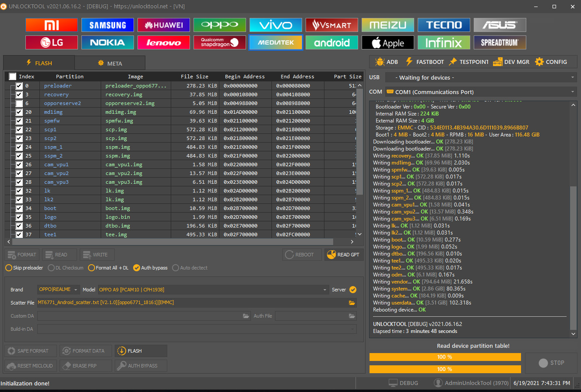581x392 pixels.
Task: Click the SAFE FORMAT button
Action: click(x=31, y=351)
